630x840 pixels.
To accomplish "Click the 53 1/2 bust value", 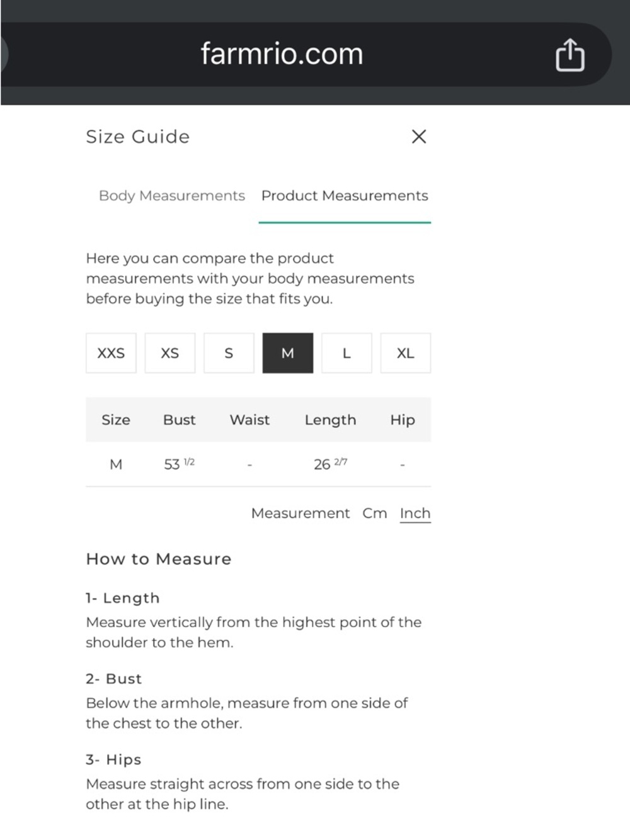I will coord(180,464).
